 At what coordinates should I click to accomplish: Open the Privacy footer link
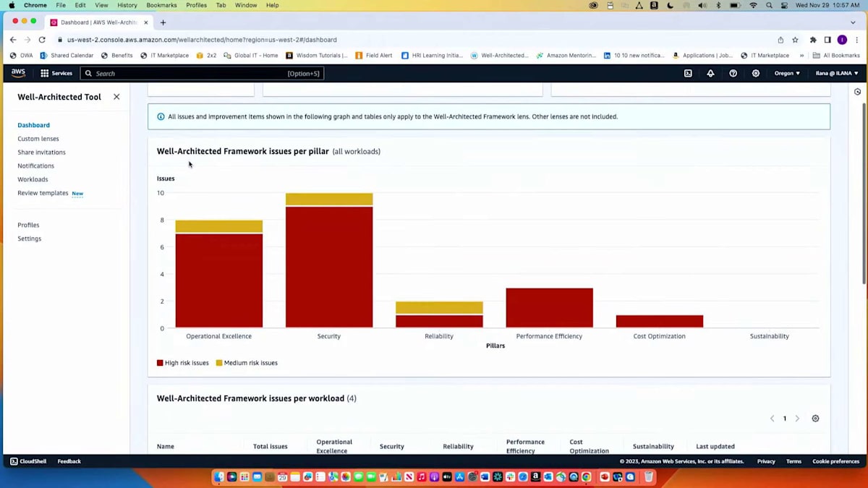click(x=766, y=461)
